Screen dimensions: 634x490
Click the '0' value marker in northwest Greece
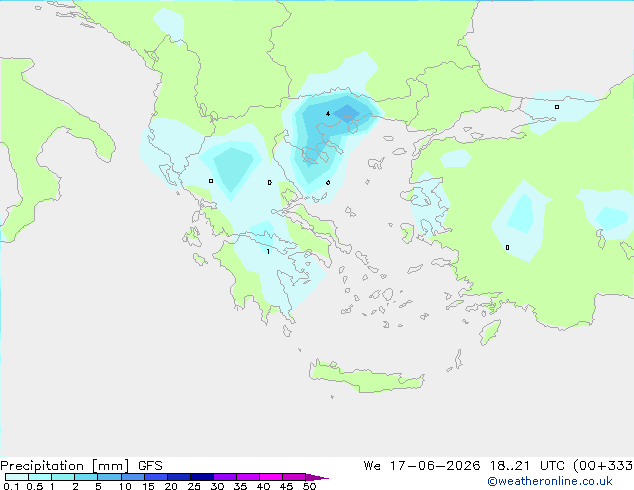pos(211,181)
